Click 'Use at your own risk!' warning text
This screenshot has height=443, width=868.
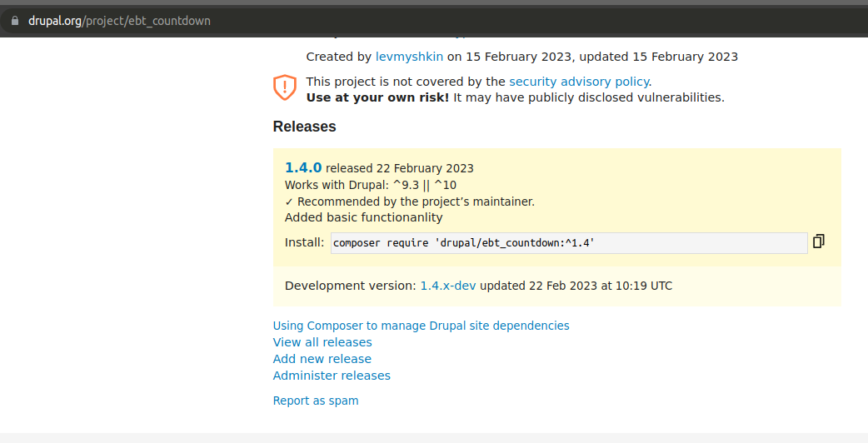coord(377,97)
